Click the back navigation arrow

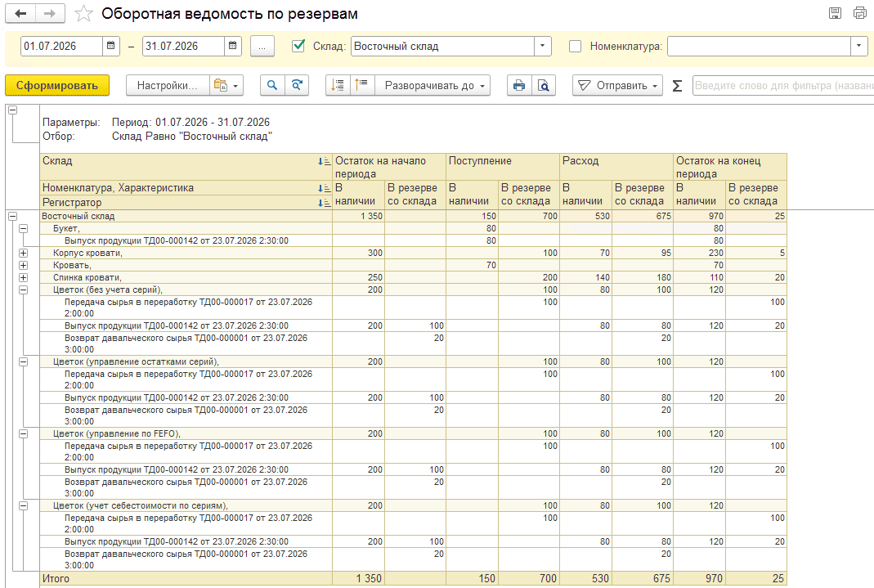tap(20, 13)
